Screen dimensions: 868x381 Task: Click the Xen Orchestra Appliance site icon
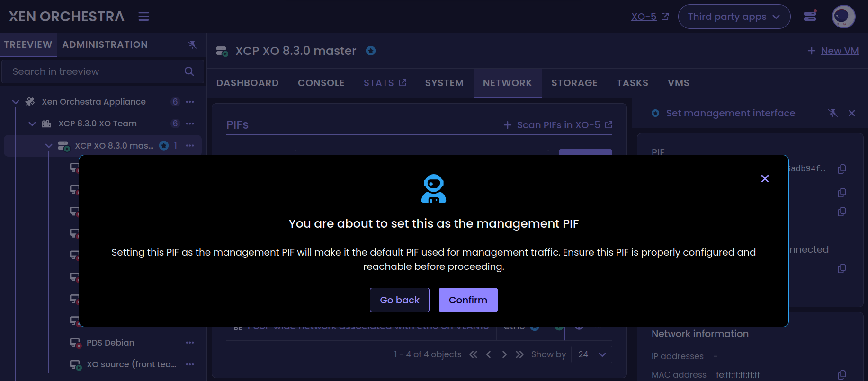tap(30, 102)
